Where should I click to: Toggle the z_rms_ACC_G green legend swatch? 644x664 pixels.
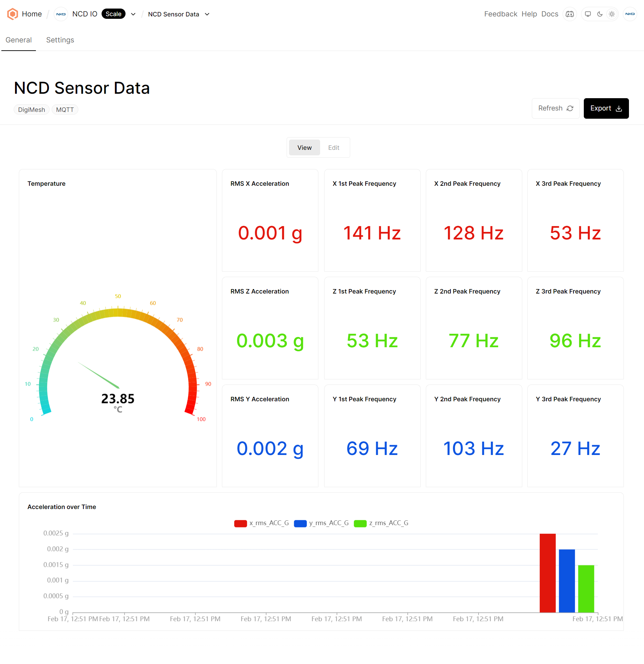click(x=360, y=523)
